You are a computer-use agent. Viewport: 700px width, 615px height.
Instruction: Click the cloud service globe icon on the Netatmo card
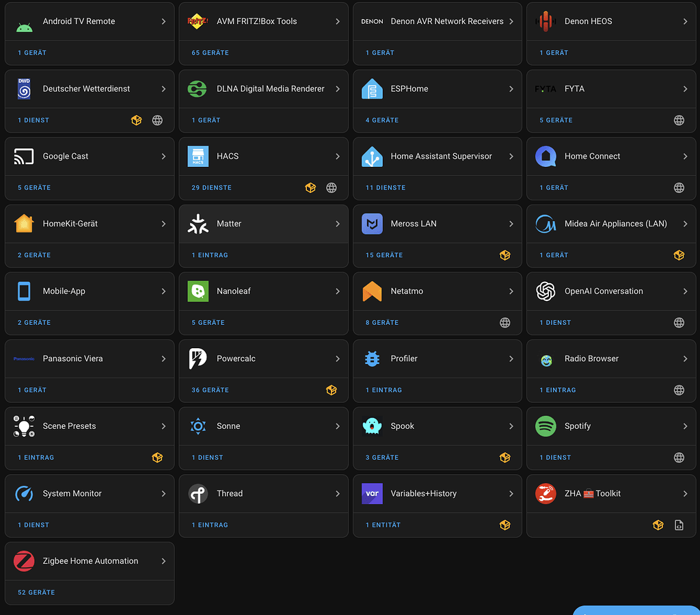coord(504,322)
